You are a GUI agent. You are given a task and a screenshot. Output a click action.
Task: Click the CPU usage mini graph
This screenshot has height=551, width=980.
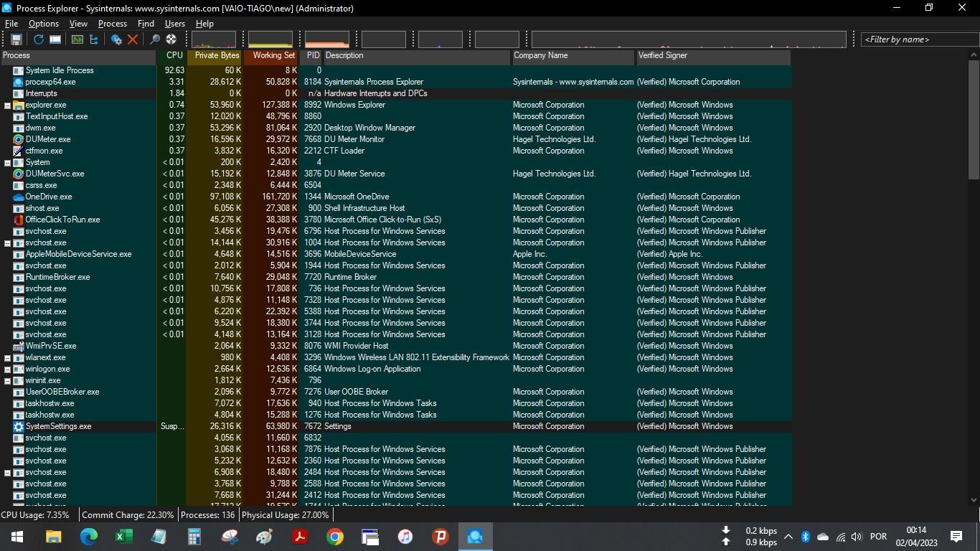click(x=214, y=39)
